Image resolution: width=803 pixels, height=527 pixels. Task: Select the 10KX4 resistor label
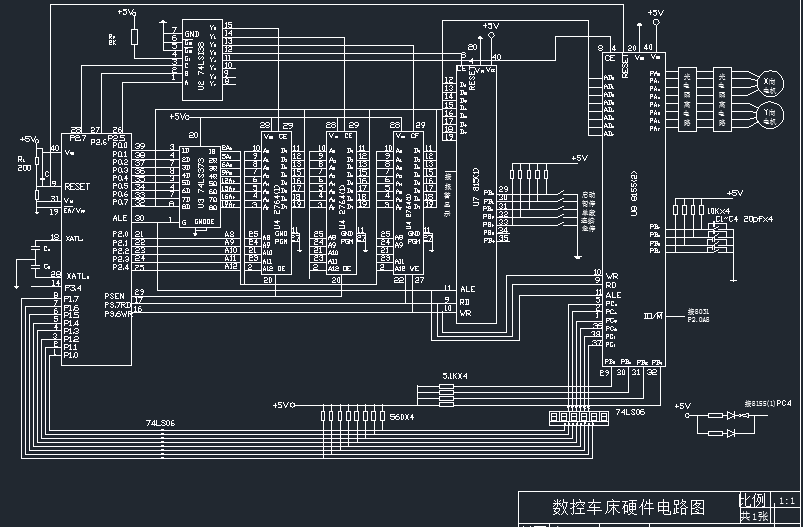[x=719, y=211]
